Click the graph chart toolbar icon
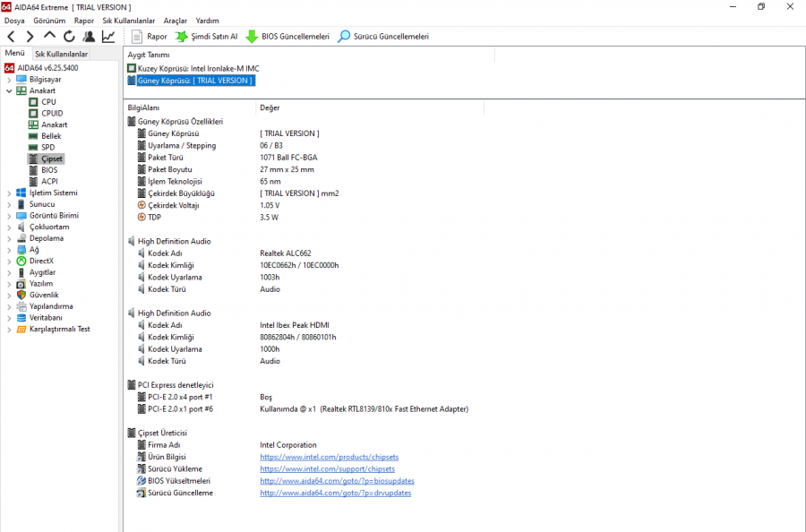This screenshot has width=806, height=532. [x=108, y=37]
